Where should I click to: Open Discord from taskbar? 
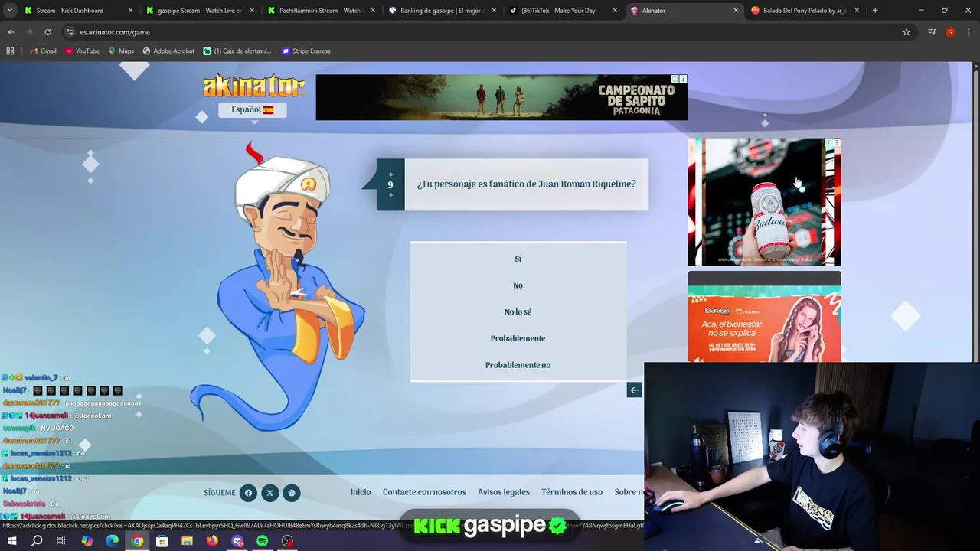[x=237, y=540]
